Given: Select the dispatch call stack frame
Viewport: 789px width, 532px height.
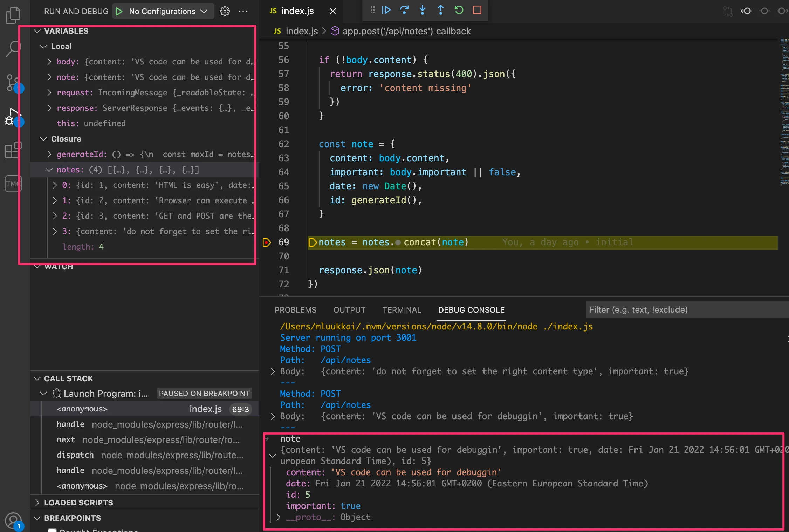Looking at the screenshot, I should (x=145, y=455).
